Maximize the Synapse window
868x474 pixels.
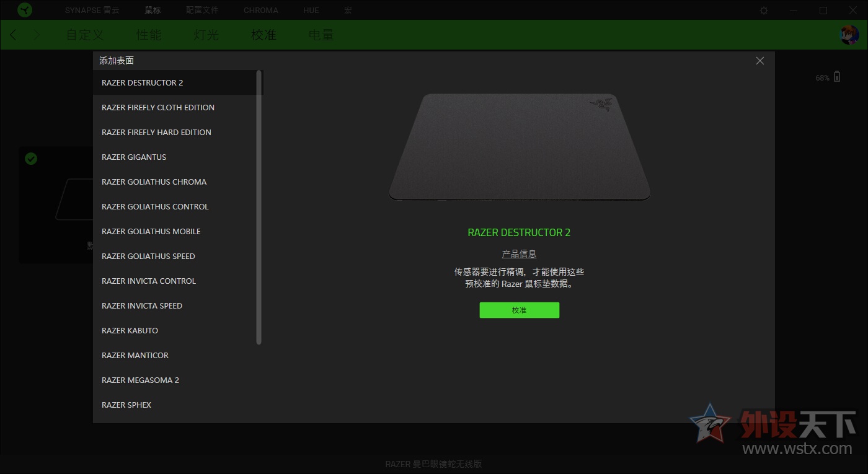click(x=823, y=11)
